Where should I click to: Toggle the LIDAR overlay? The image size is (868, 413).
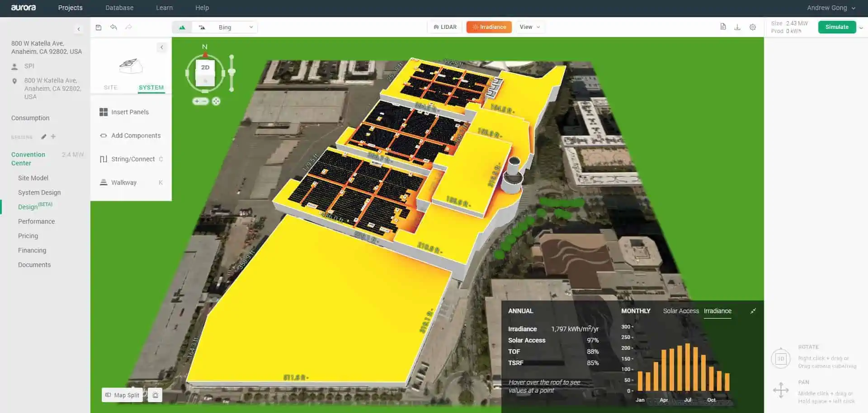click(x=445, y=27)
